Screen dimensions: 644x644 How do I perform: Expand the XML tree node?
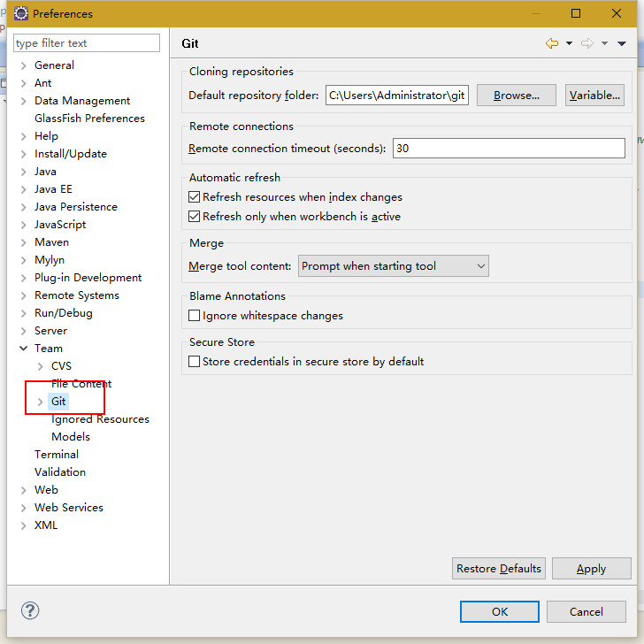pos(23,525)
